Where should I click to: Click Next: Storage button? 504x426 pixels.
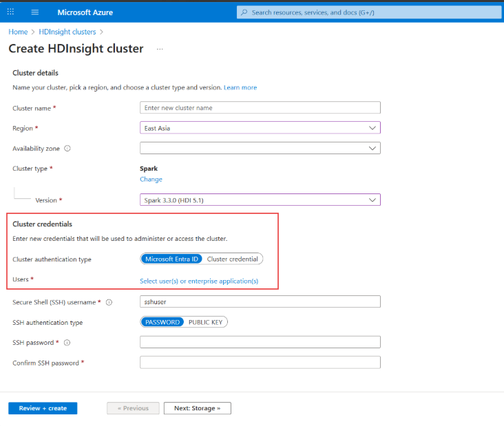click(198, 408)
